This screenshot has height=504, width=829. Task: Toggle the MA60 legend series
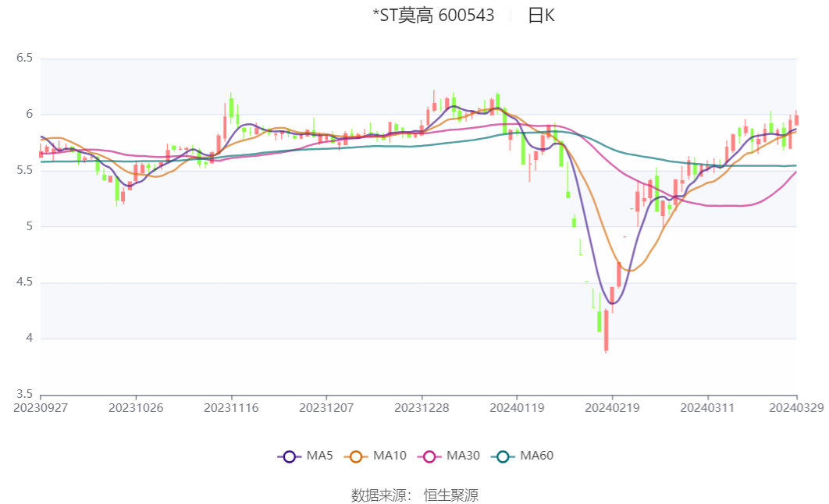(x=521, y=456)
